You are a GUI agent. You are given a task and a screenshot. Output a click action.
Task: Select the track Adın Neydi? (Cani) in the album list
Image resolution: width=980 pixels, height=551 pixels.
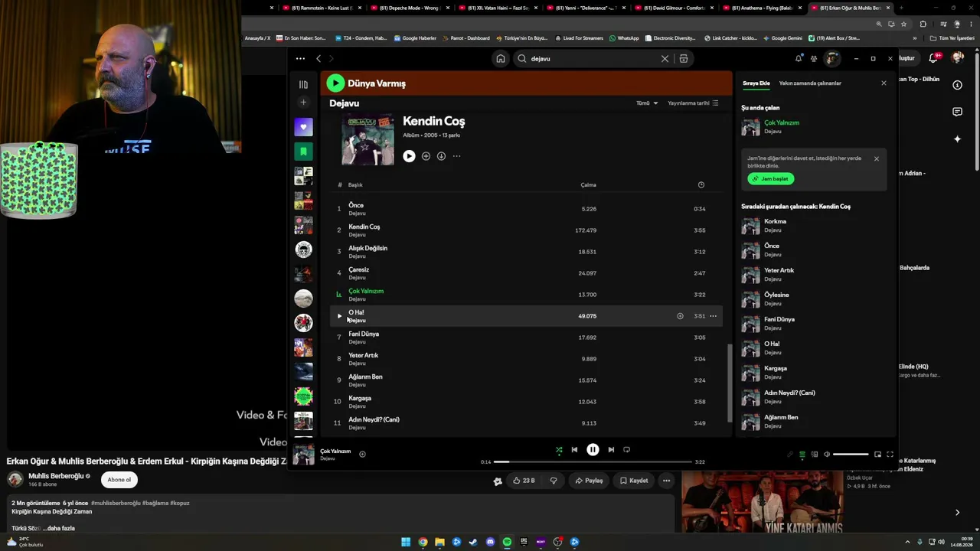[x=528, y=423]
